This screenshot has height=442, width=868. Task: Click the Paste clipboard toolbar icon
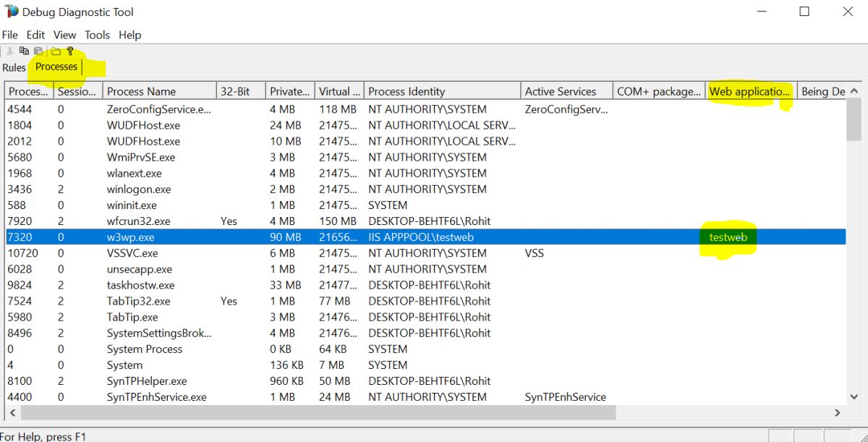[x=38, y=51]
